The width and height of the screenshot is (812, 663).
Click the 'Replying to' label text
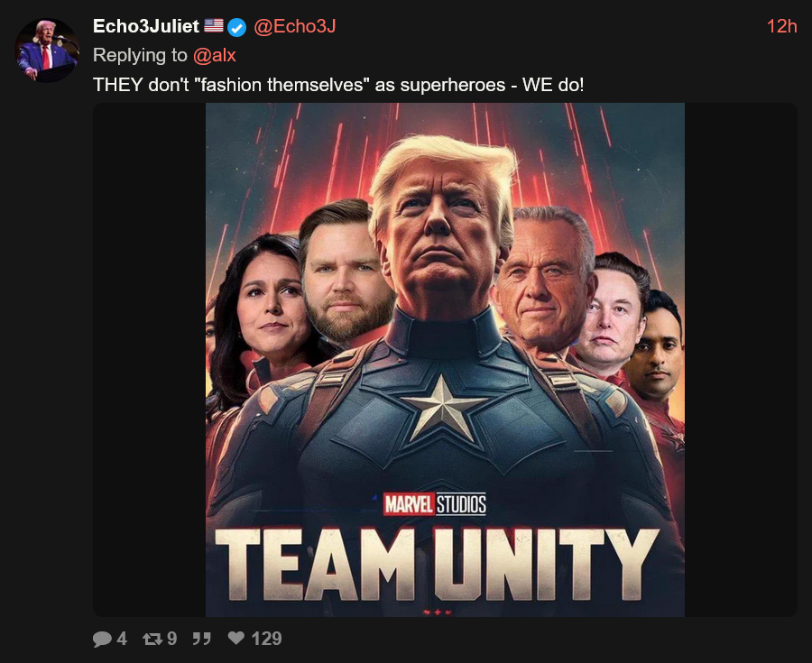140,55
